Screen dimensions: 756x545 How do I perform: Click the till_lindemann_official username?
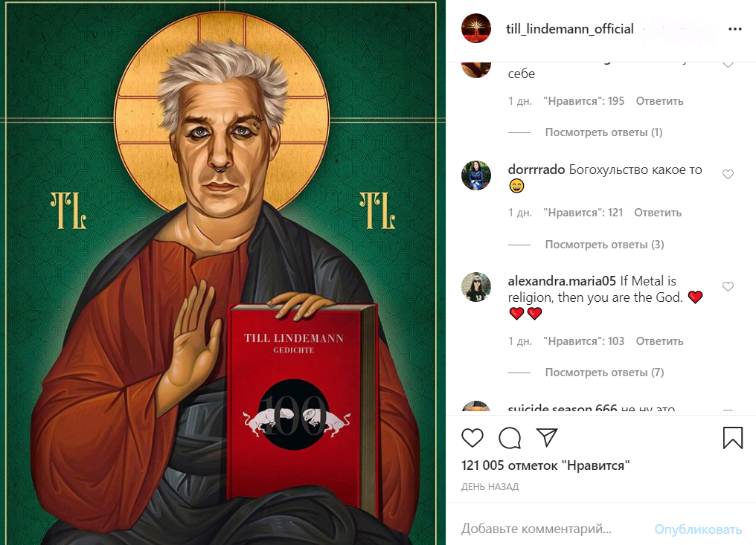[x=570, y=29]
